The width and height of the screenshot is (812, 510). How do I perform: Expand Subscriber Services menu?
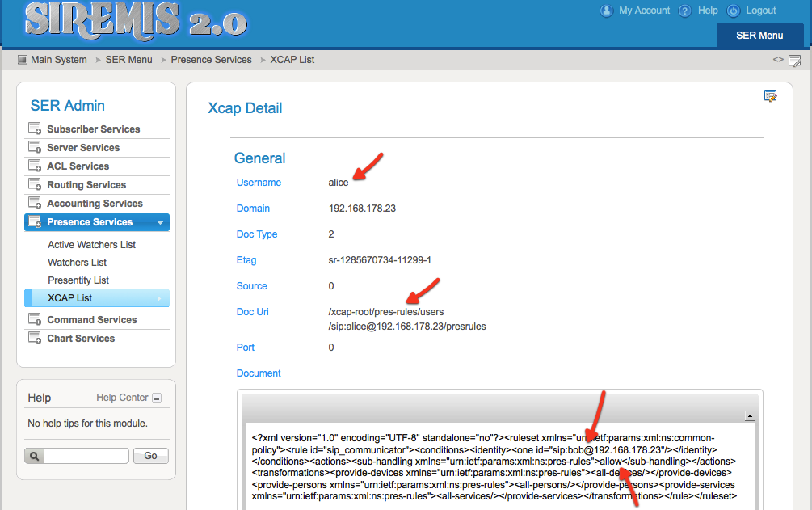pyautogui.click(x=93, y=129)
